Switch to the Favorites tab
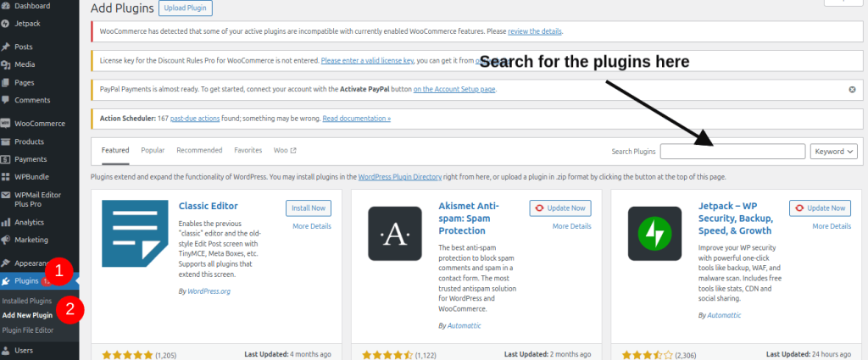 coord(248,151)
